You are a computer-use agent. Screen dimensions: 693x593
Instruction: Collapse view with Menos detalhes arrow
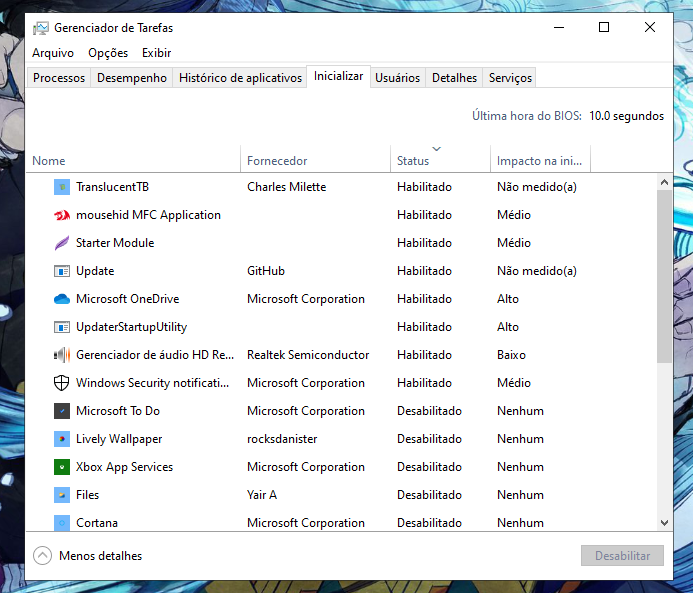click(42, 556)
